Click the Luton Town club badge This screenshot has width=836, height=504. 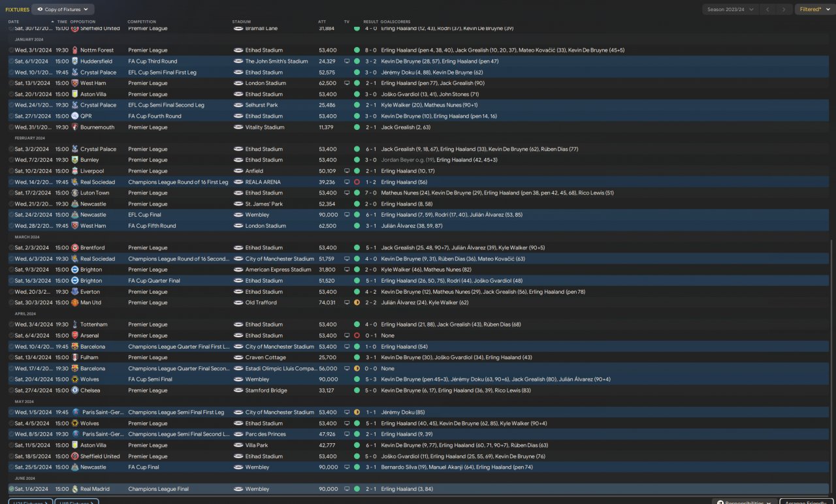click(x=75, y=193)
